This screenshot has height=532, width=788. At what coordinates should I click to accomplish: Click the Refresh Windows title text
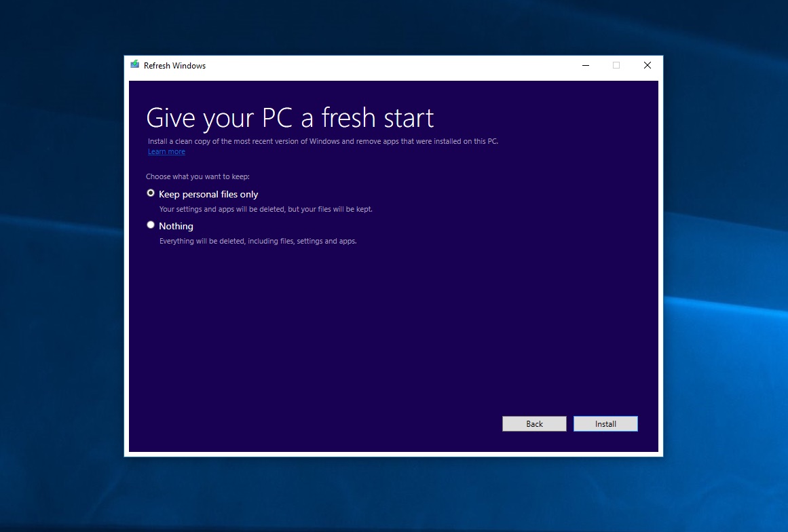[x=174, y=65]
